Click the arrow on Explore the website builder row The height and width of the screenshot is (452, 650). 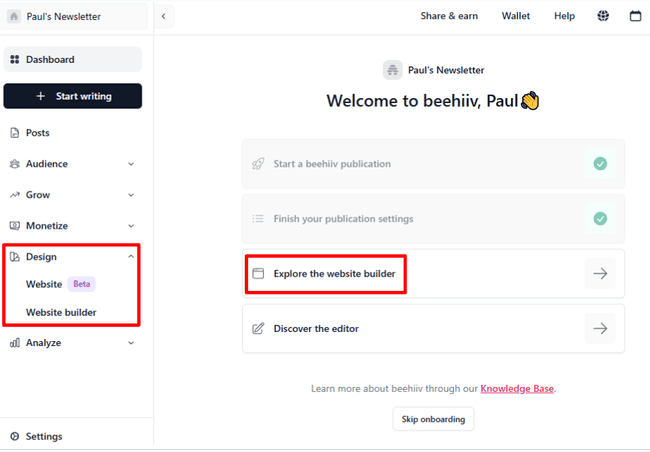click(x=600, y=273)
